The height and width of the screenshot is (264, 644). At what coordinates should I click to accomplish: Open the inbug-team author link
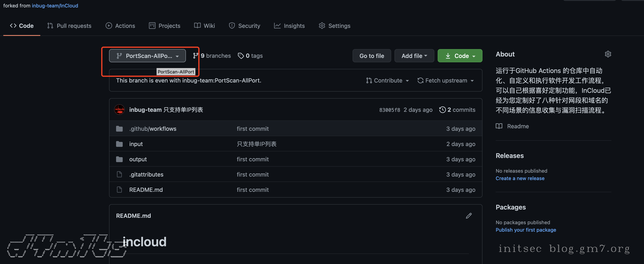145,110
